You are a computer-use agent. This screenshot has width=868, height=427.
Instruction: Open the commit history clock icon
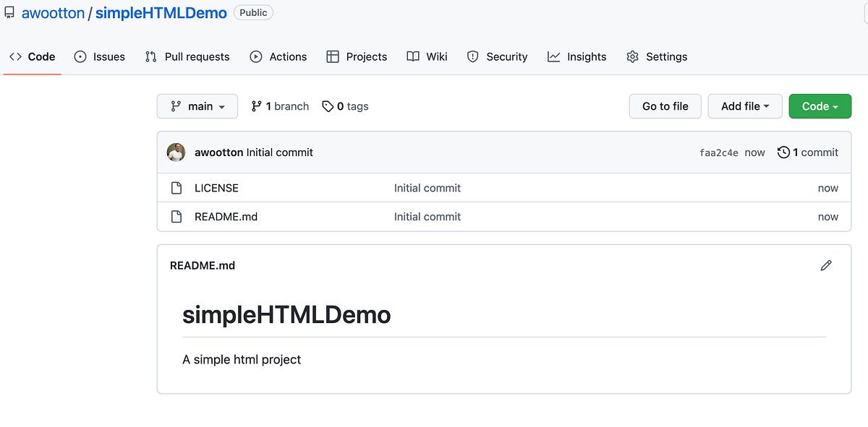[x=783, y=152]
